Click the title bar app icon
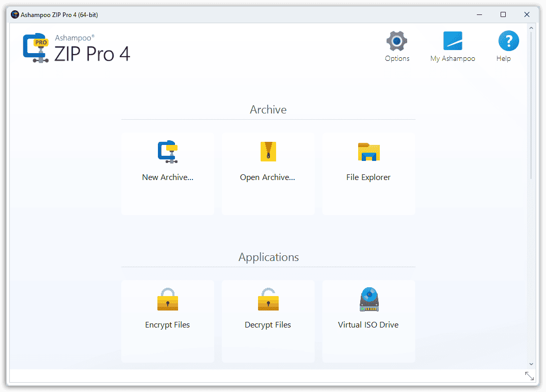The width and height of the screenshot is (546, 392). pos(14,14)
